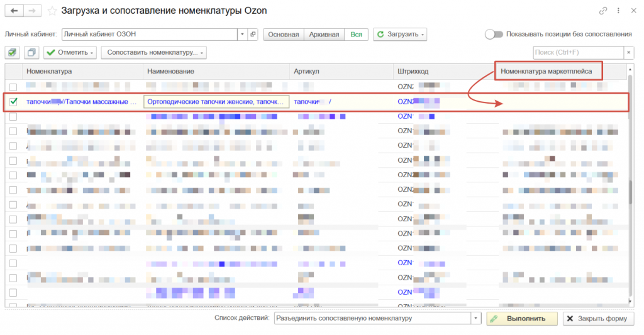Toggle Показывать позиции без сопоставления switch

click(x=494, y=34)
